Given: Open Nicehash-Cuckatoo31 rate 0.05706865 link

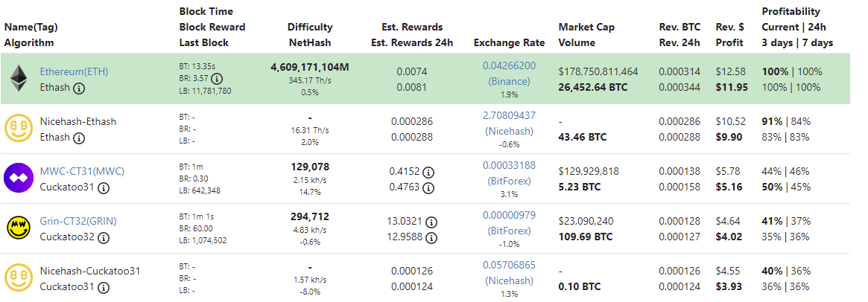Looking at the screenshot, I should click(x=510, y=265).
